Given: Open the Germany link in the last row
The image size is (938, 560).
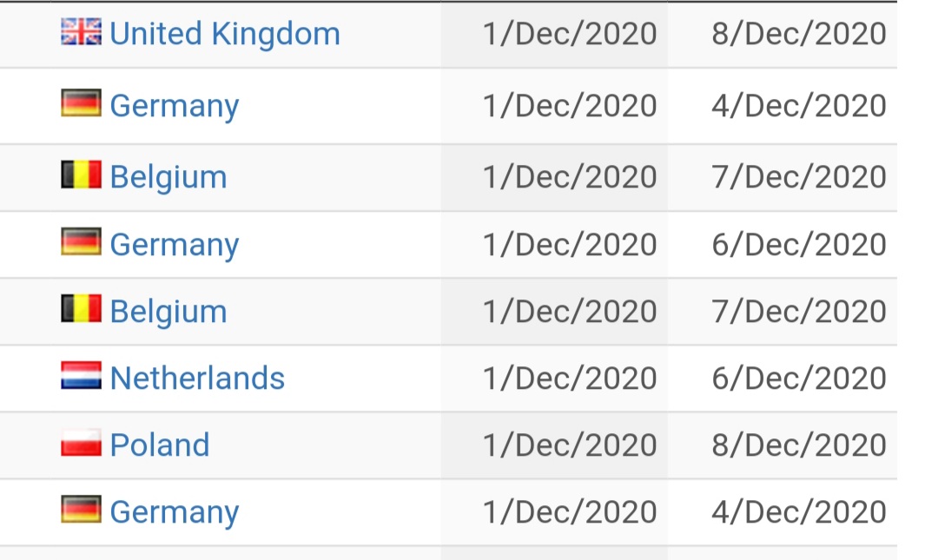Looking at the screenshot, I should (175, 513).
